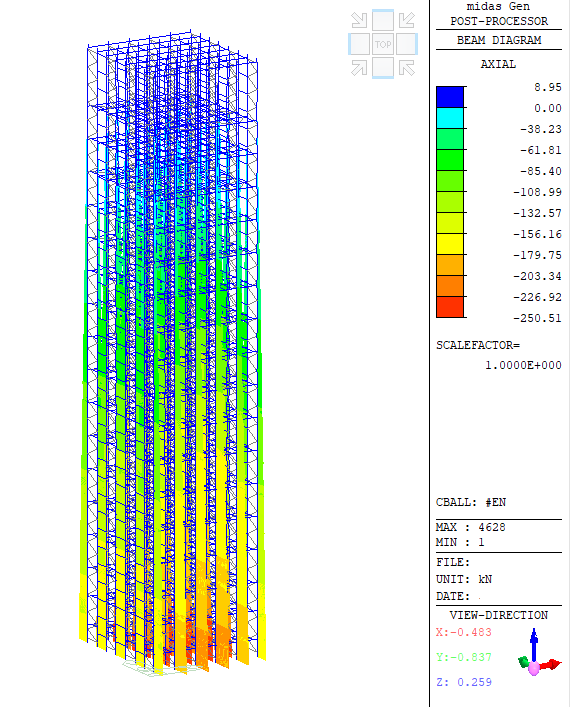Viewport: 572px width, 707px height.
Task: Click the VIEW-DIRECTION heading
Action: coord(499,615)
